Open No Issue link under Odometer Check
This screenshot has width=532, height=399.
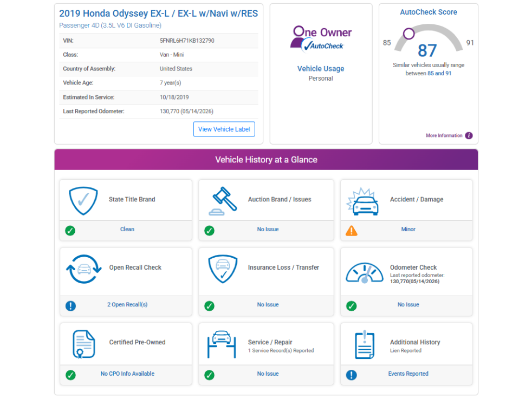tap(408, 304)
